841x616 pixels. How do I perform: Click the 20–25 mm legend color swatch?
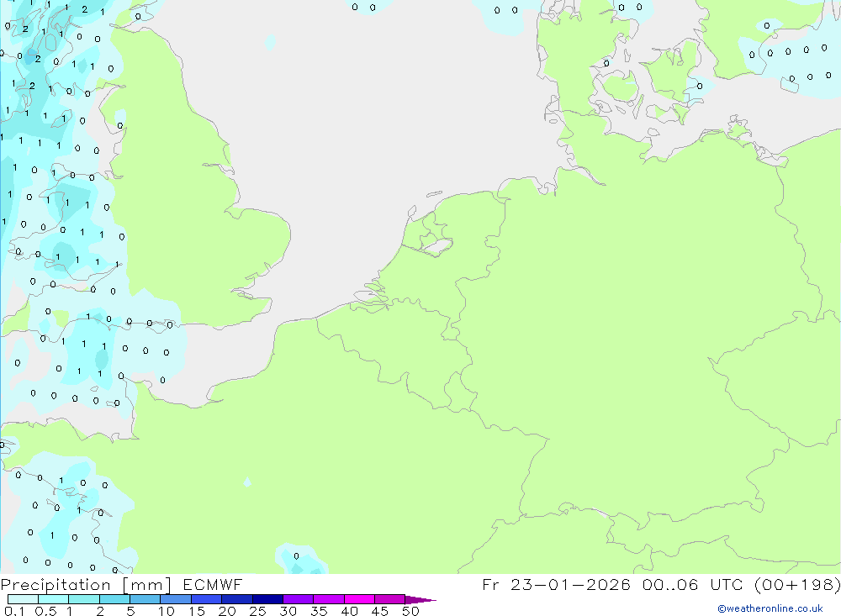point(237,599)
